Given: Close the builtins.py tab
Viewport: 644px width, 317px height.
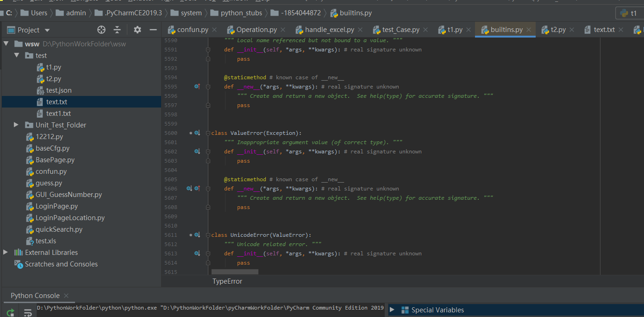Looking at the screenshot, I should pyautogui.click(x=529, y=30).
